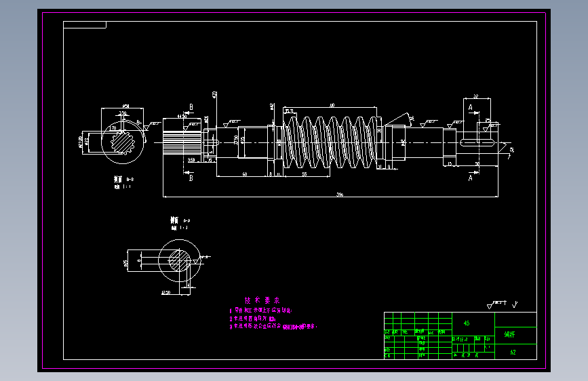Click the hatched circle in section A-A

click(180, 260)
